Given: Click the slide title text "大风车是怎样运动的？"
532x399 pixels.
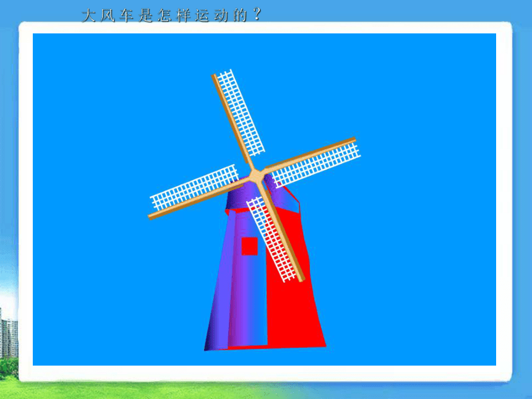Looking at the screenshot, I should point(172,15).
